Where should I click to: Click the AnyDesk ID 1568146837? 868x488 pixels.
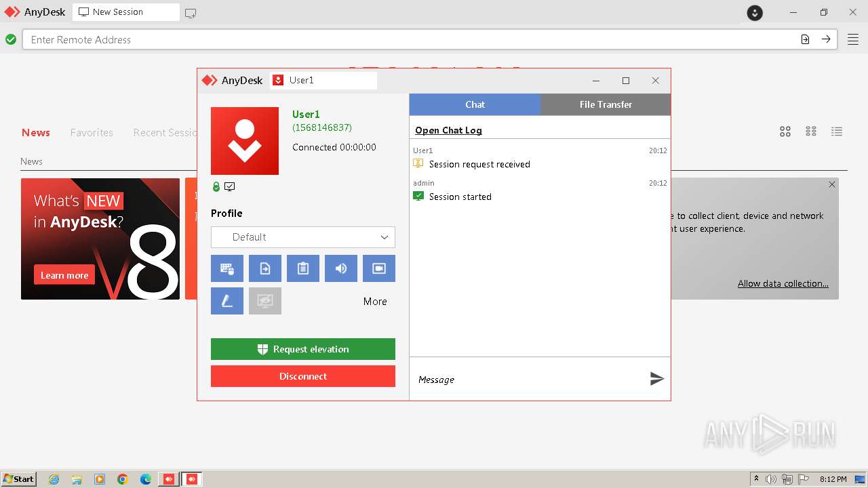pyautogui.click(x=322, y=127)
